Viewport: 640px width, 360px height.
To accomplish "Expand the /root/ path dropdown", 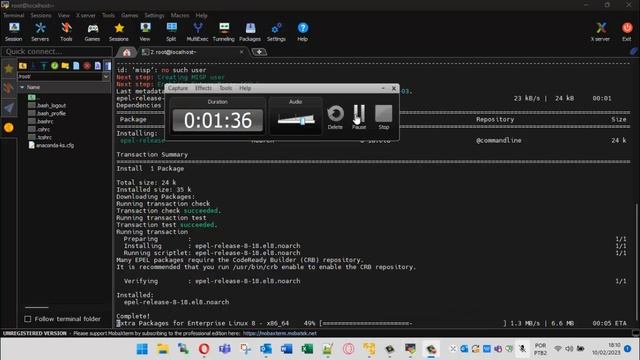I will [x=106, y=76].
